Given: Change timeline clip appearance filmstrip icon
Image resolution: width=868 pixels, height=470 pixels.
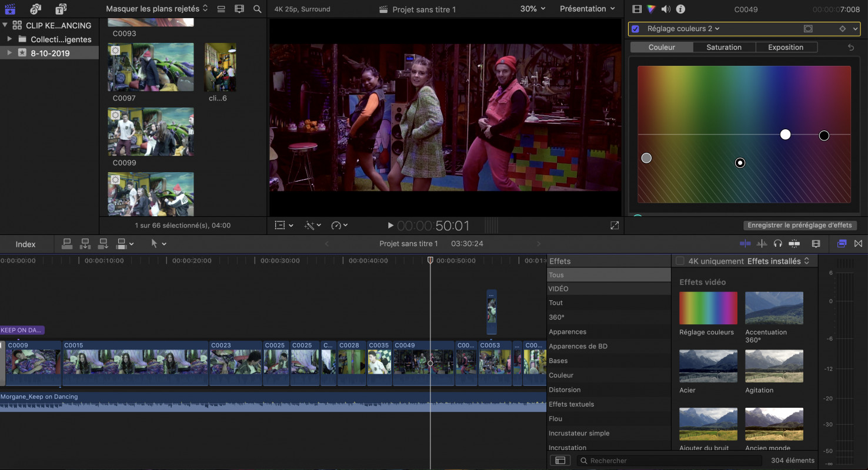Looking at the screenshot, I should point(816,243).
